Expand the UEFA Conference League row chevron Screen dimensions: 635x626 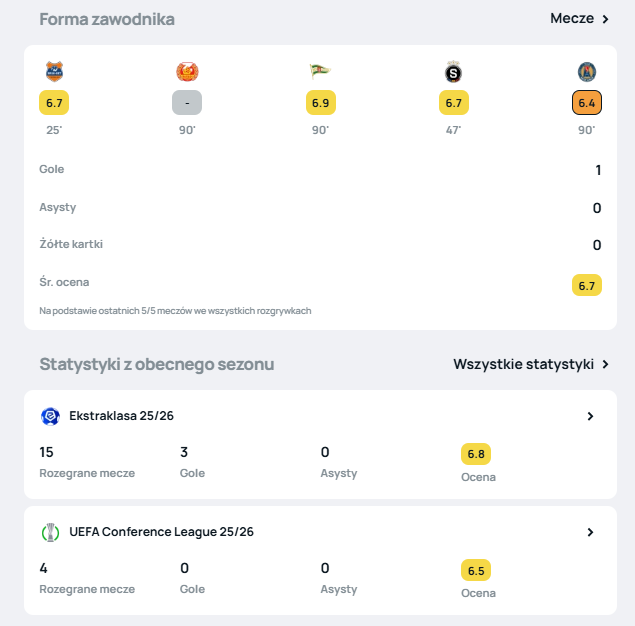[x=590, y=532]
